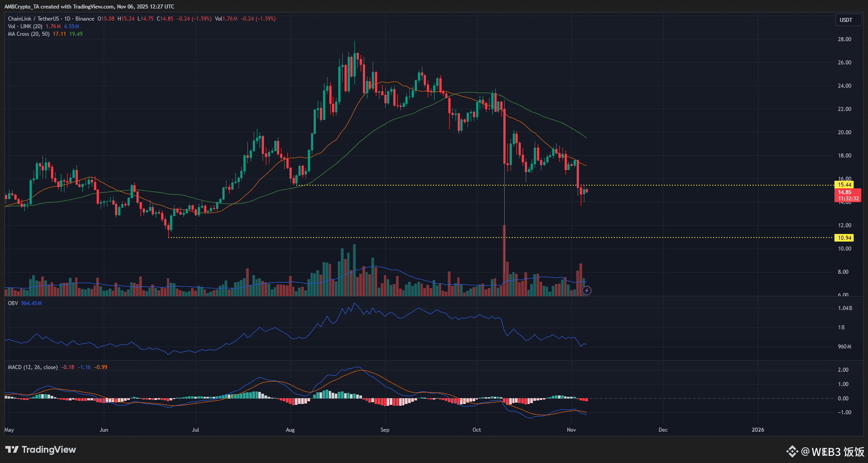Click the Nov label on the time axis
The image size is (868, 463).
pos(571,429)
